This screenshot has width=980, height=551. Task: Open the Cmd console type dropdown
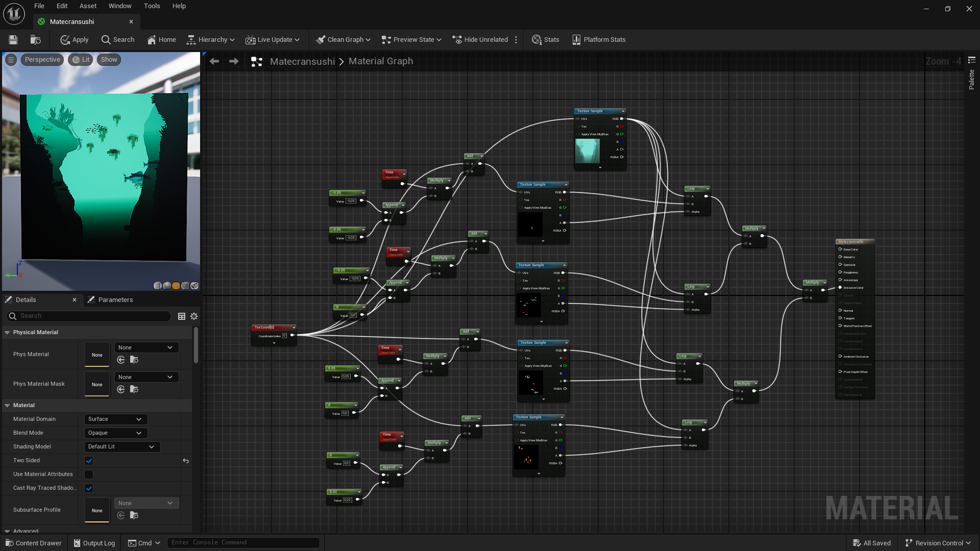tap(144, 543)
